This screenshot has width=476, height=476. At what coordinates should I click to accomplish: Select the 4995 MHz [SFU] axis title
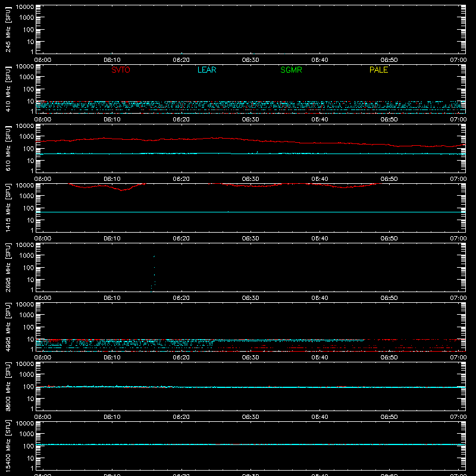click(8, 327)
